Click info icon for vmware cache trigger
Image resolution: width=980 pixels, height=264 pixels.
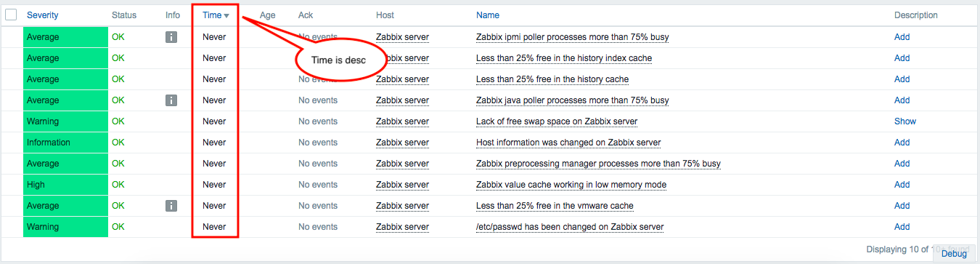(171, 206)
